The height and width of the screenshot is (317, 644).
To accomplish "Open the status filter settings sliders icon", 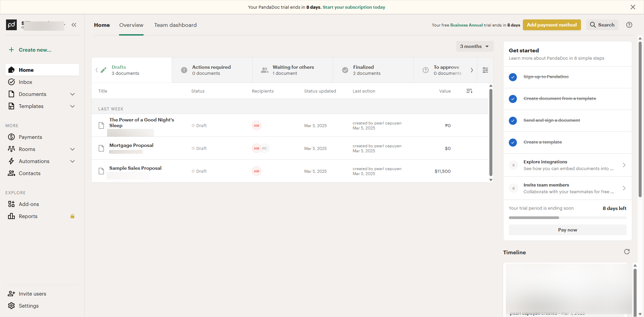I will click(485, 70).
